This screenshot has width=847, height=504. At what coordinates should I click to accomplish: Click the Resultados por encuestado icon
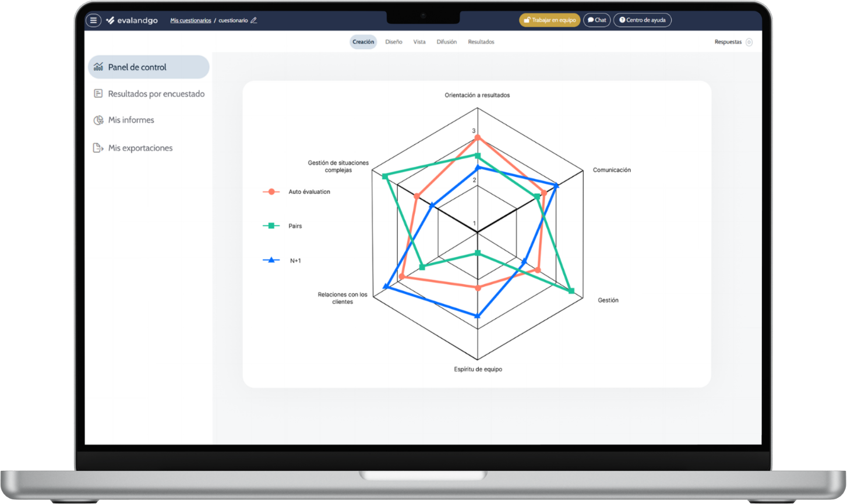(x=98, y=94)
